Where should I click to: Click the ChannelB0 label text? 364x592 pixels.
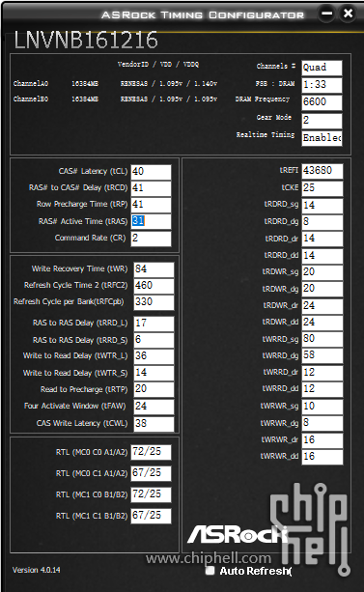[31, 99]
